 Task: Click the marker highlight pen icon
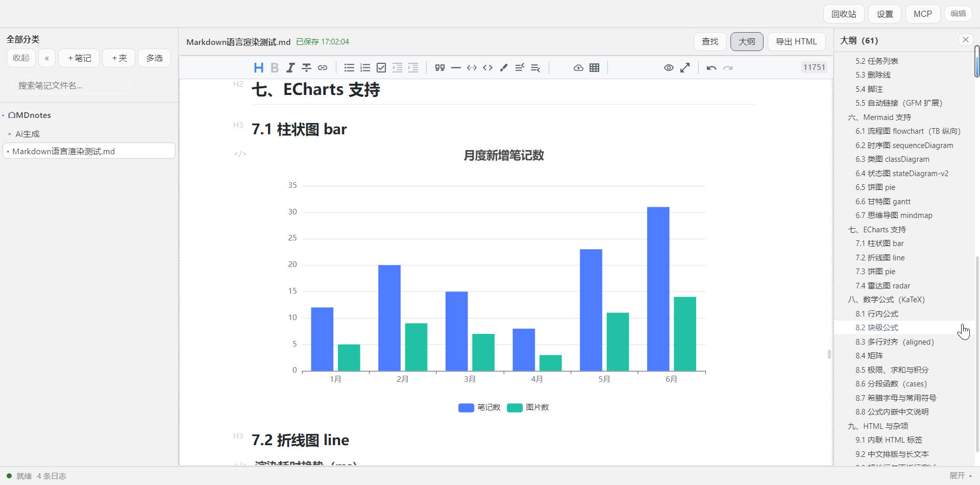[x=504, y=67]
